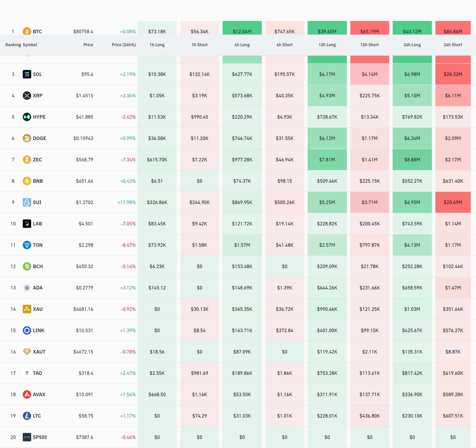
Task: Click the SOL Solana logo icon
Action: coord(27,74)
